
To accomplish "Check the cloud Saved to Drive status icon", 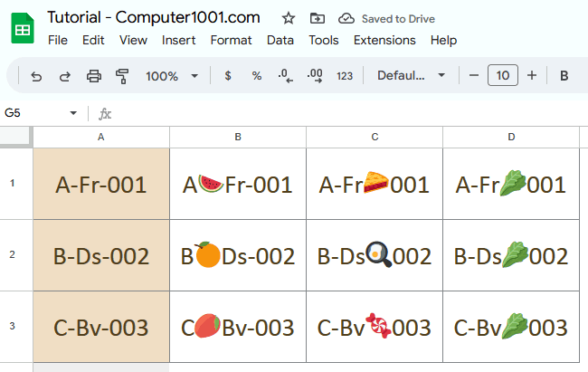I will (346, 18).
